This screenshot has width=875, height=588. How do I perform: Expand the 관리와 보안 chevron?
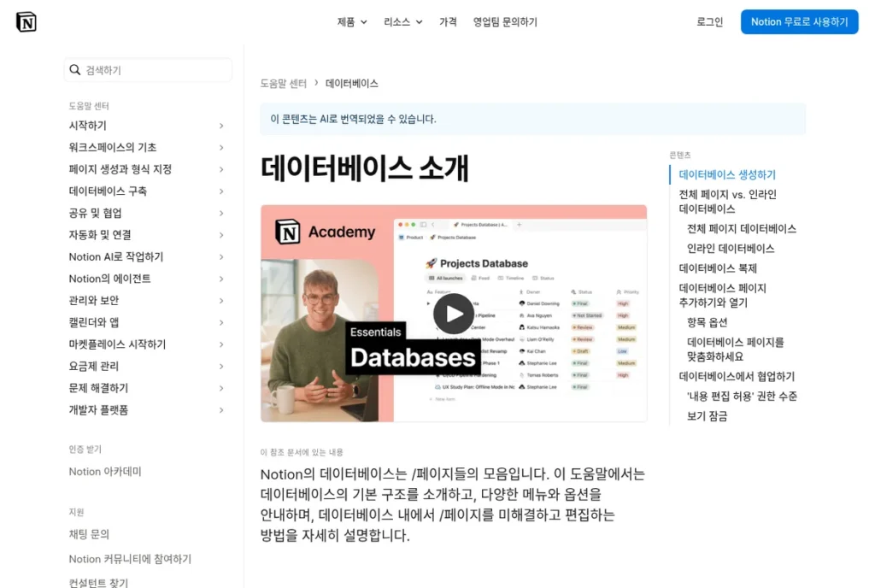pyautogui.click(x=221, y=301)
